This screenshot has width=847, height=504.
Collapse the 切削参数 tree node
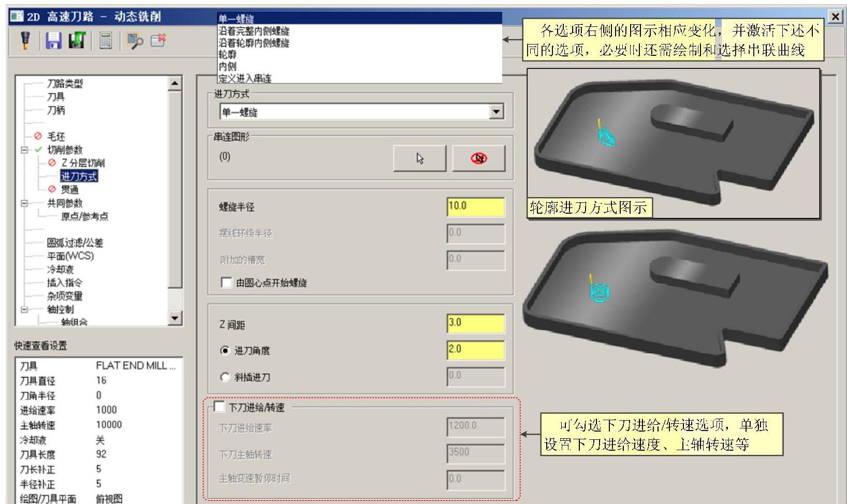(x=24, y=150)
